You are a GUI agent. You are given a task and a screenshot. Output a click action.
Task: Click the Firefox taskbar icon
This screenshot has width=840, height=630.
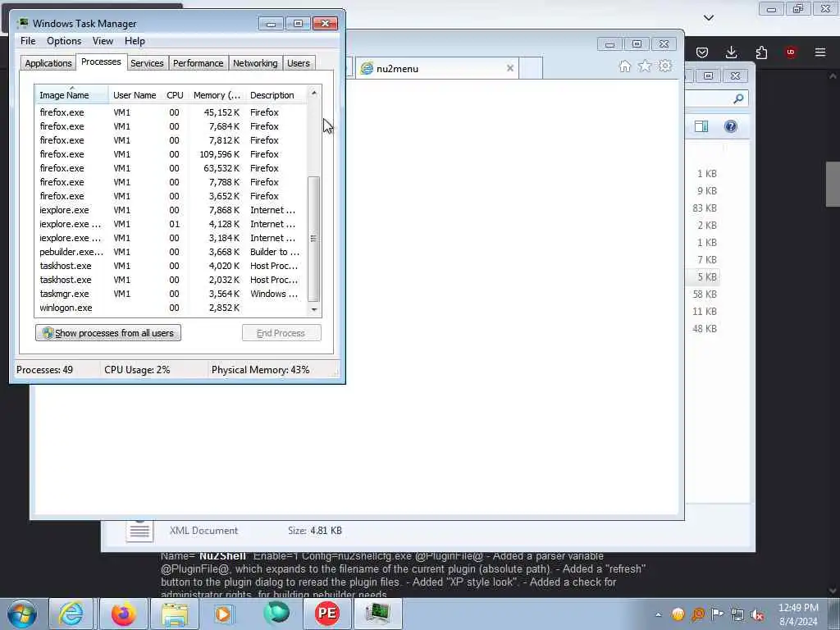[x=123, y=614]
